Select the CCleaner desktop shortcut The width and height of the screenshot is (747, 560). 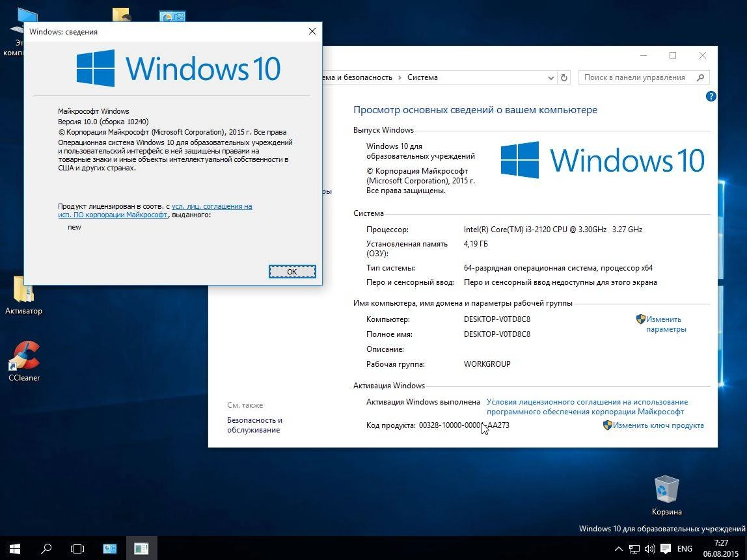[x=24, y=362]
